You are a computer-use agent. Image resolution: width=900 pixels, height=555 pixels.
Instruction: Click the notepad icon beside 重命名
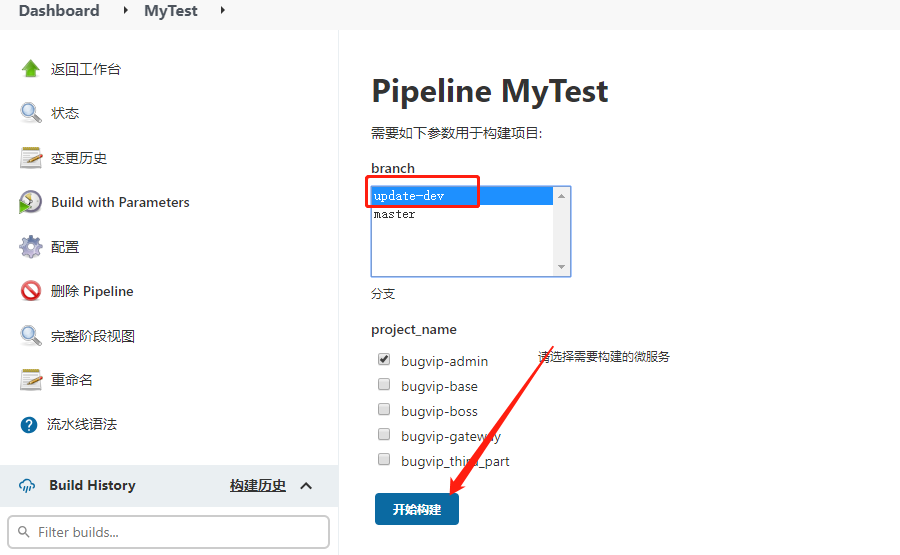pyautogui.click(x=30, y=380)
